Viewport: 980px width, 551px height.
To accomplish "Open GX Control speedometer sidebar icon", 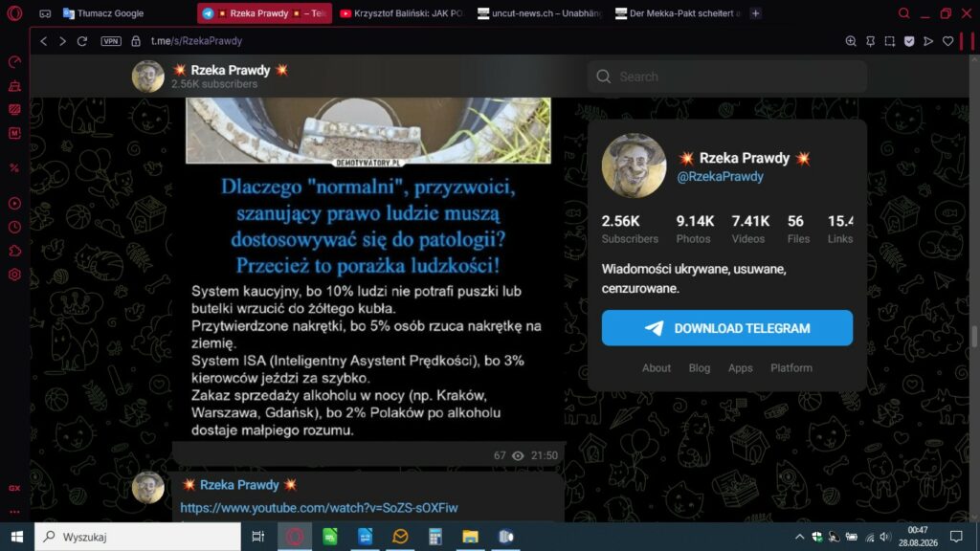I will 14,62.
